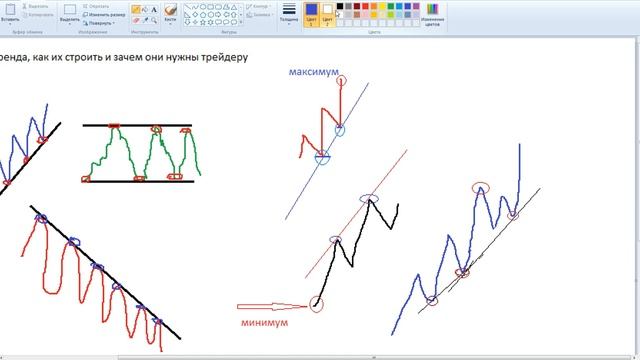Pick the black palette color
The height and width of the screenshot is (360, 640).
[340, 6]
